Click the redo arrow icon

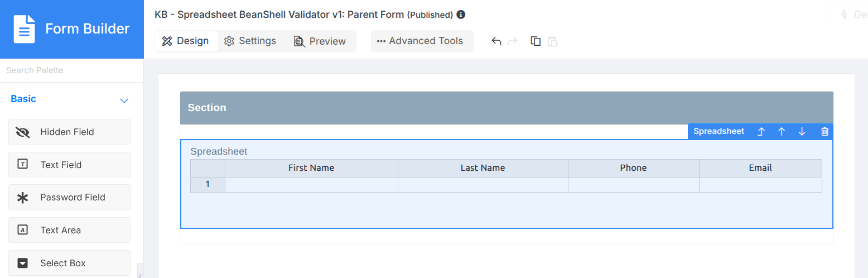click(x=513, y=41)
